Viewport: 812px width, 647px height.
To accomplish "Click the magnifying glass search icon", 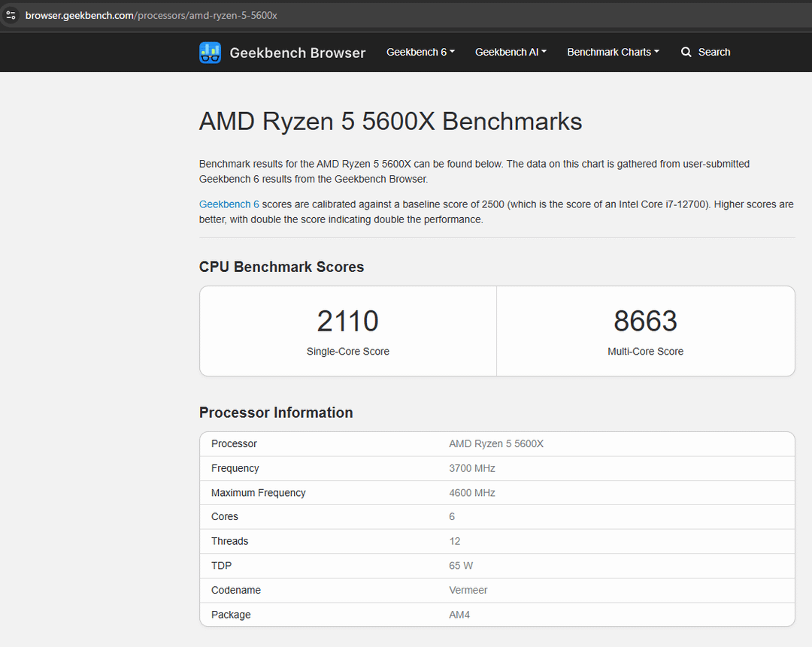I will (686, 53).
